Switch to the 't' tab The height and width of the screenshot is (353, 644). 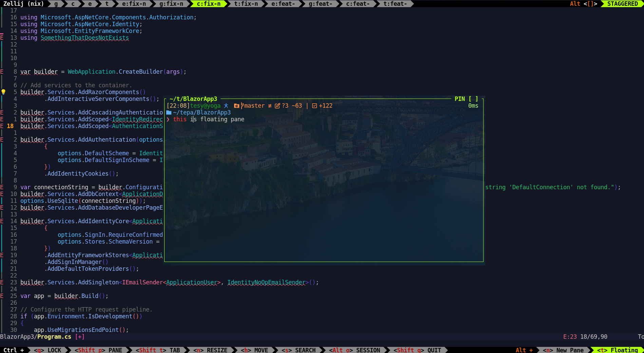[x=107, y=4]
